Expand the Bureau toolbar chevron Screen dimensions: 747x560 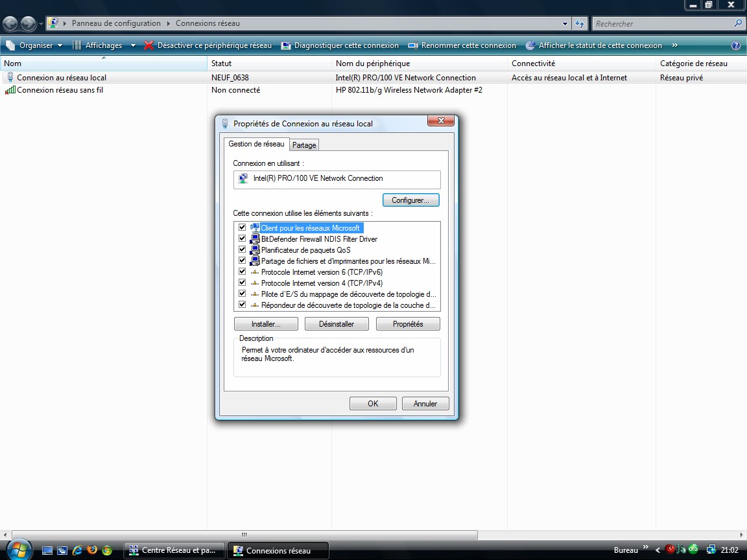click(646, 546)
